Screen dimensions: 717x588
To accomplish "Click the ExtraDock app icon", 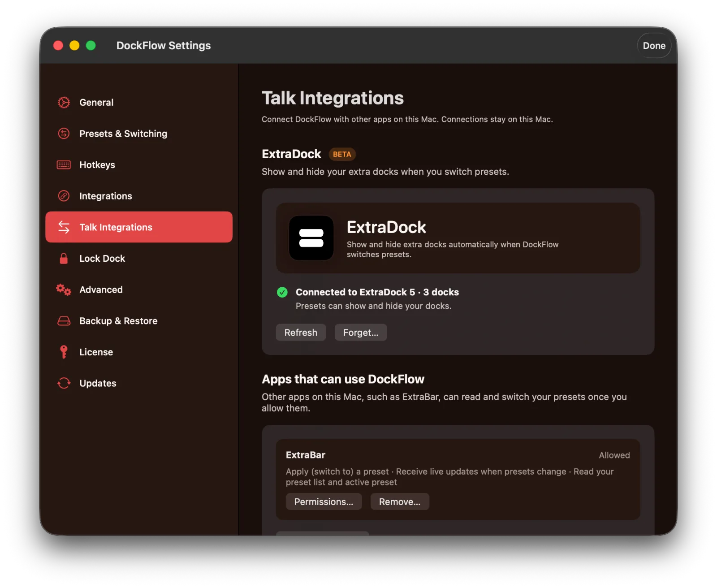I will pyautogui.click(x=311, y=238).
